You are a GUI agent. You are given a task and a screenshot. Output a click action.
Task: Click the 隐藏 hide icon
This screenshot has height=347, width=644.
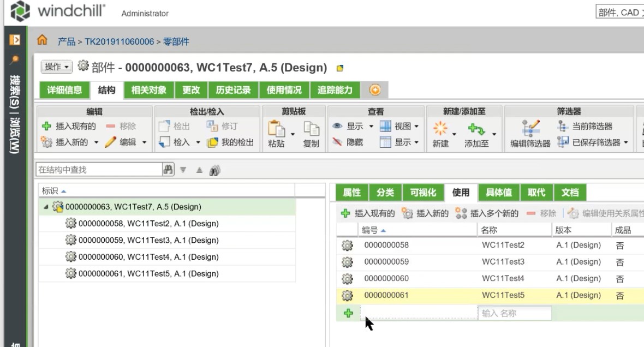tap(337, 142)
